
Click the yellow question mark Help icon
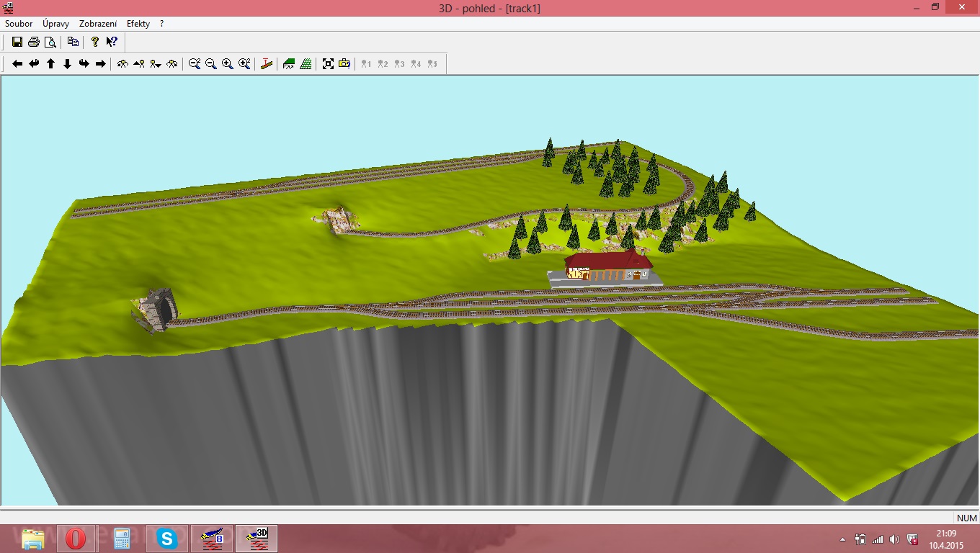94,42
